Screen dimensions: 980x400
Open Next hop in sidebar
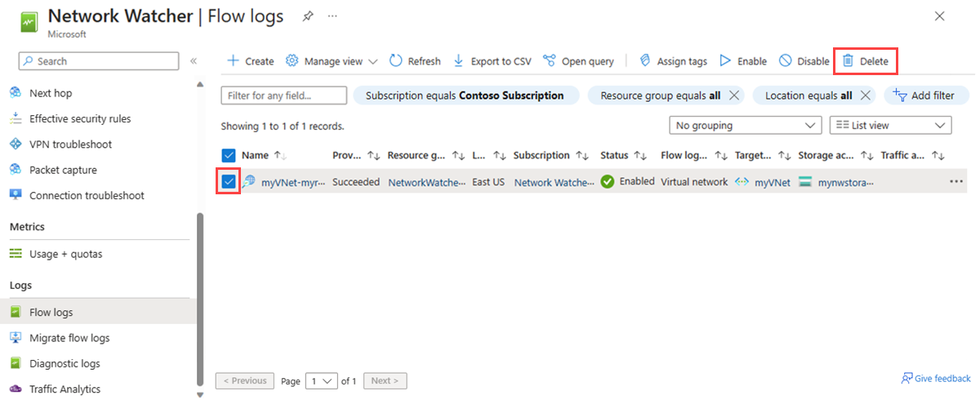tap(51, 93)
